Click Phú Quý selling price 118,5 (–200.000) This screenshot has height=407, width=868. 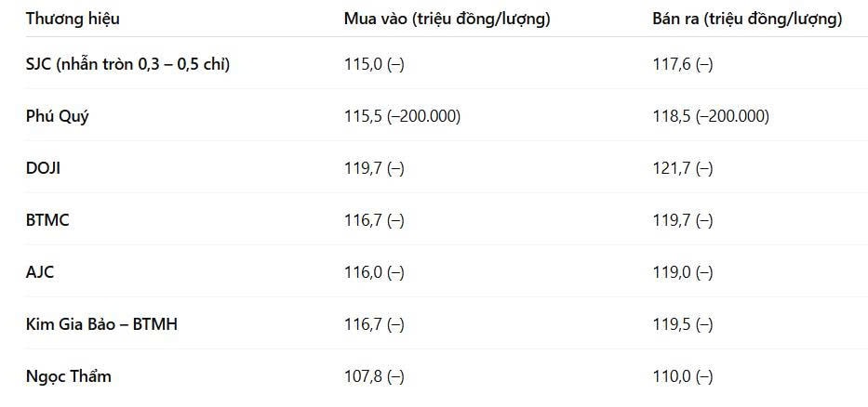(711, 117)
